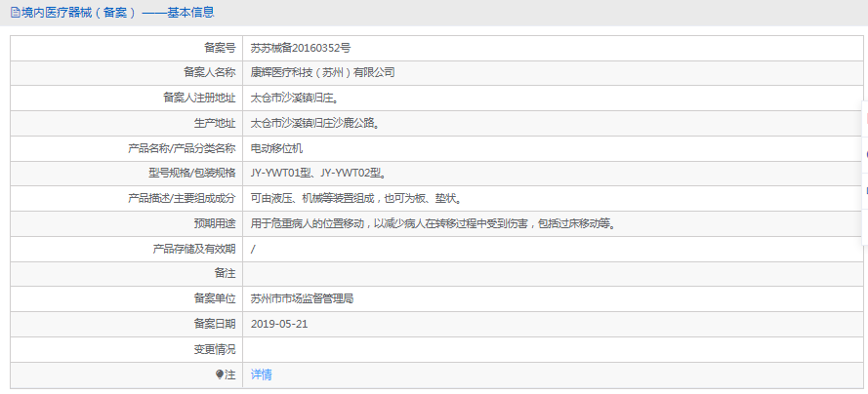The image size is (868, 394).
Task: Click the filing unit 苏州市市场监督管理局
Action: tap(303, 299)
